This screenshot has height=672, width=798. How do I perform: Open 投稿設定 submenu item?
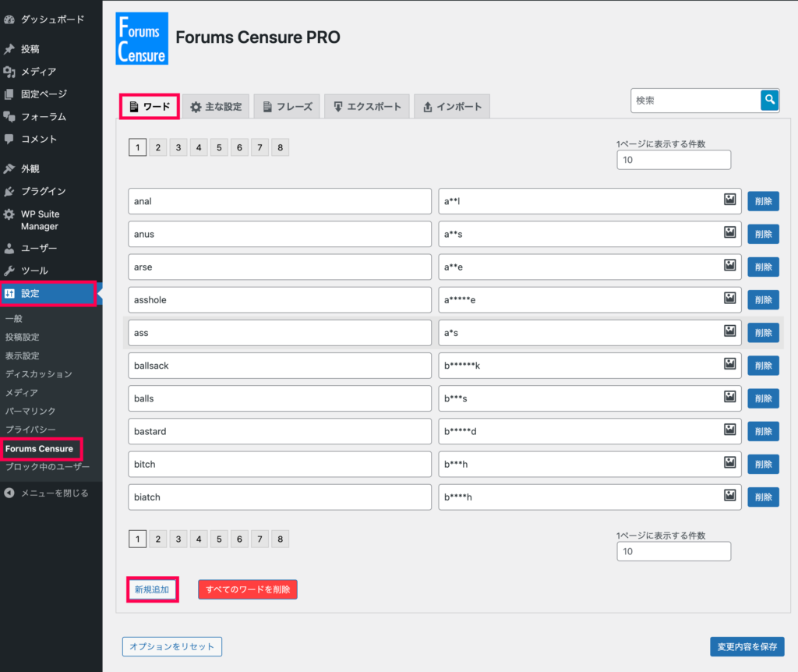click(x=22, y=337)
